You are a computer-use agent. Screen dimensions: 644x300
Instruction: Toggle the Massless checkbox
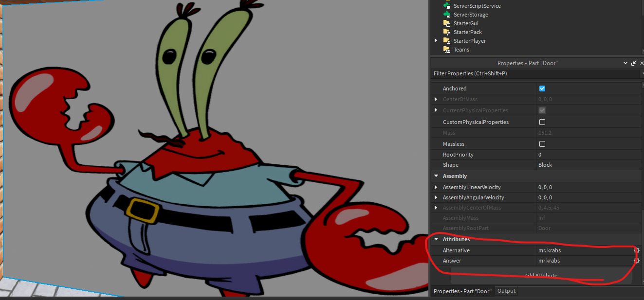[x=542, y=144]
